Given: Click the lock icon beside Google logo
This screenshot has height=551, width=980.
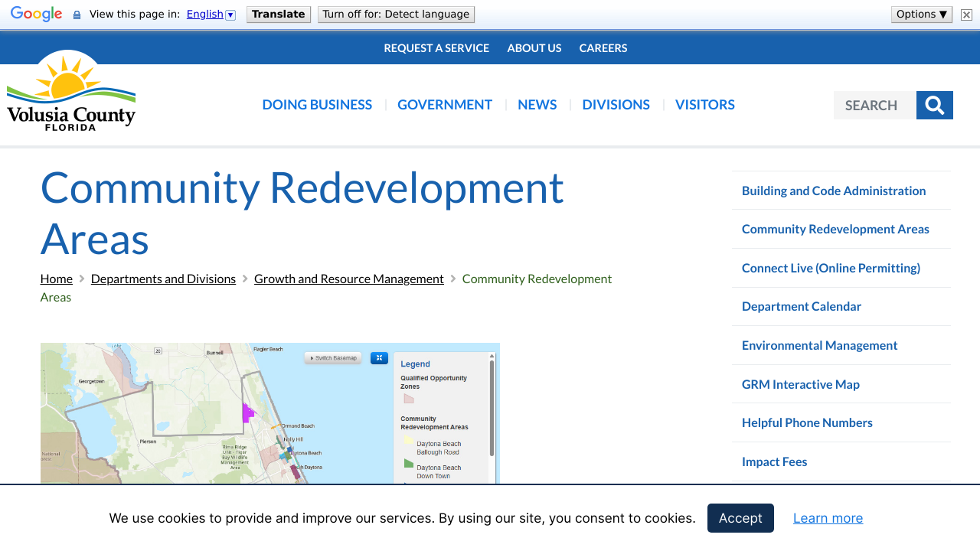Looking at the screenshot, I should pos(77,15).
